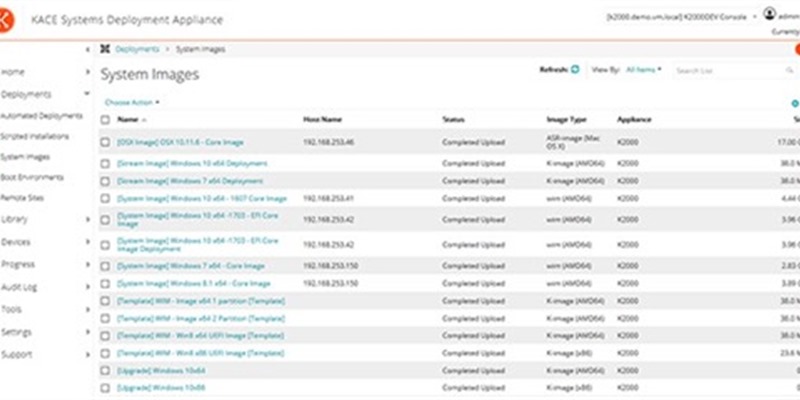Viewport: 800px width, 400px height.
Task: Open Windows 7 x64 Core Image link
Action: click(191, 266)
